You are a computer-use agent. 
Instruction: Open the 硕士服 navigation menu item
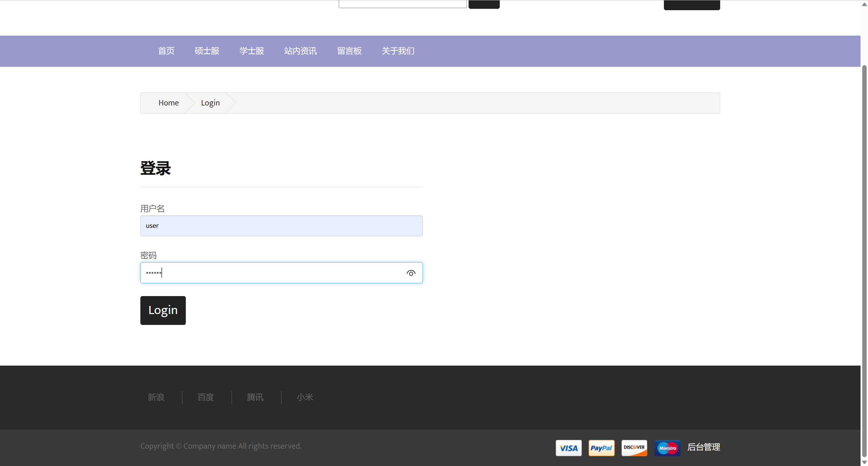[207, 51]
